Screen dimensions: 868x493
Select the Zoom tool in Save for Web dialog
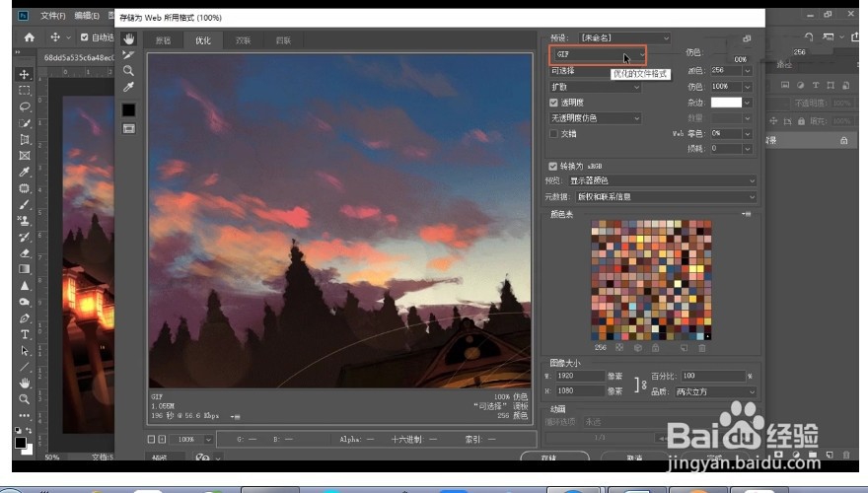128,71
